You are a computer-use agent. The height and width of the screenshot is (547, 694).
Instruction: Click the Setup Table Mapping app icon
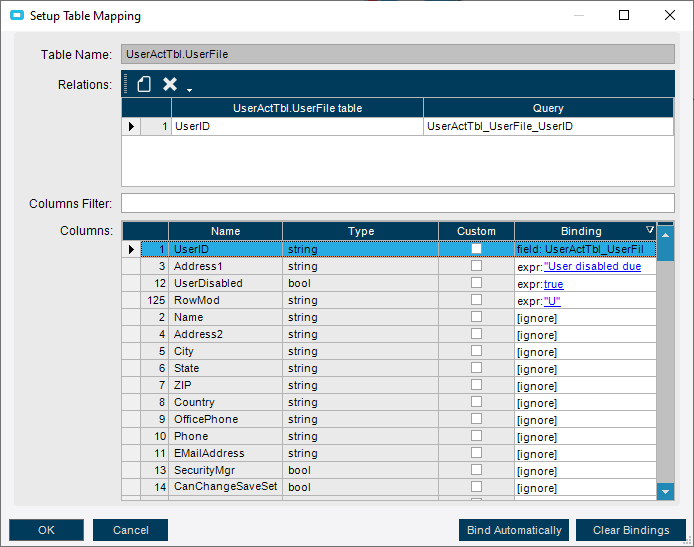click(17, 15)
